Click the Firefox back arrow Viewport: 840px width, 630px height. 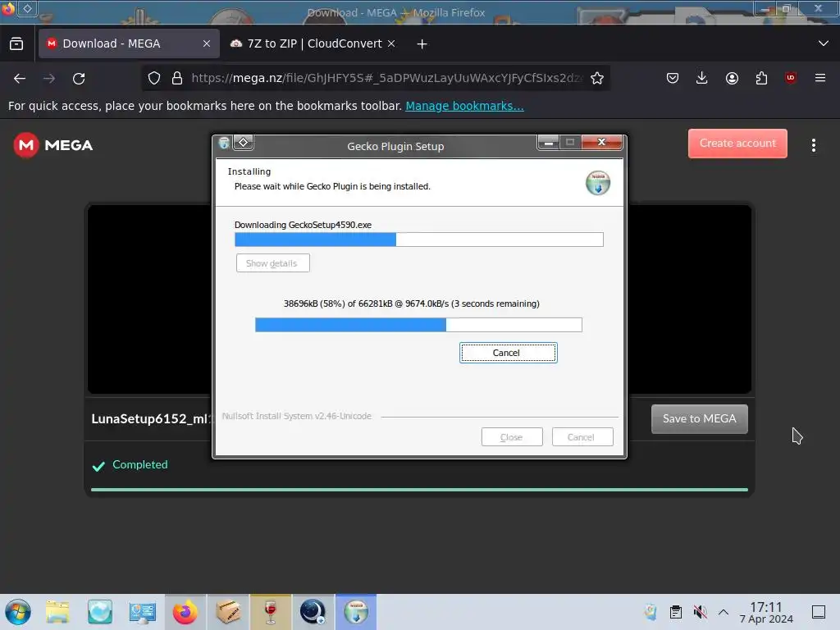[20, 79]
